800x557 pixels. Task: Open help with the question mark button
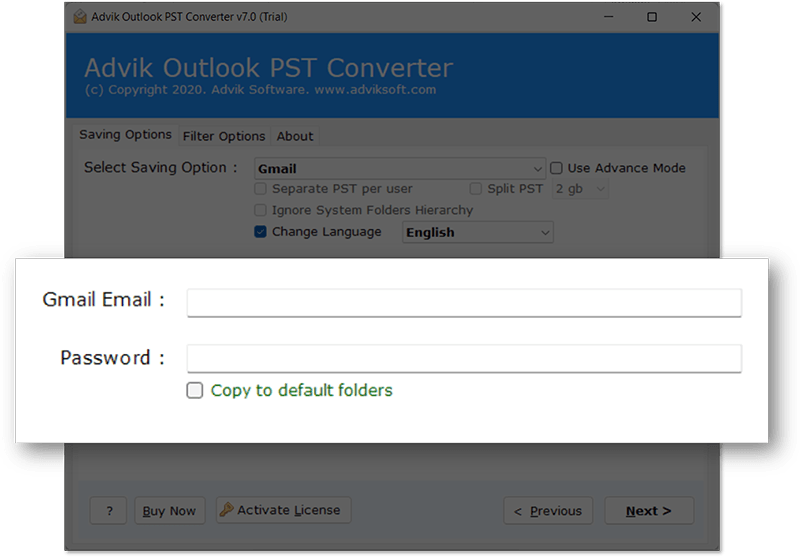[x=108, y=511]
